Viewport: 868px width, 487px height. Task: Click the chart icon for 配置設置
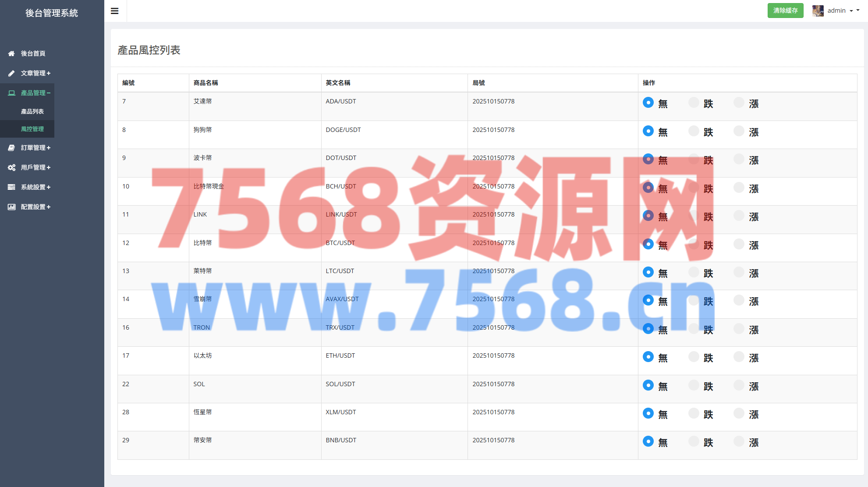click(11, 207)
